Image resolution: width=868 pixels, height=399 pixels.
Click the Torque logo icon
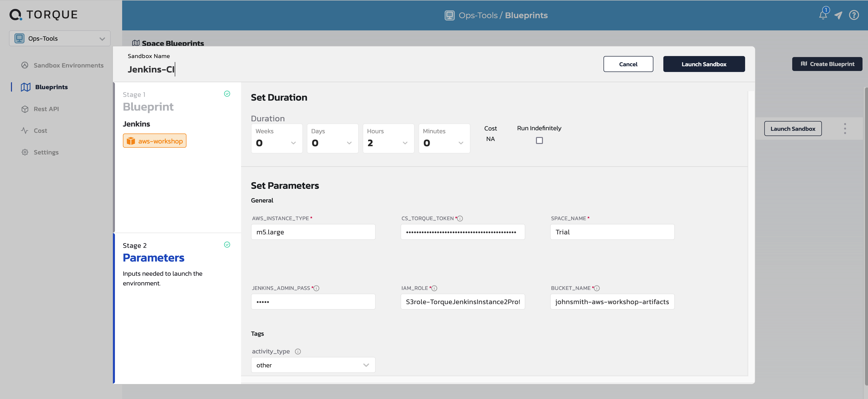(x=15, y=14)
